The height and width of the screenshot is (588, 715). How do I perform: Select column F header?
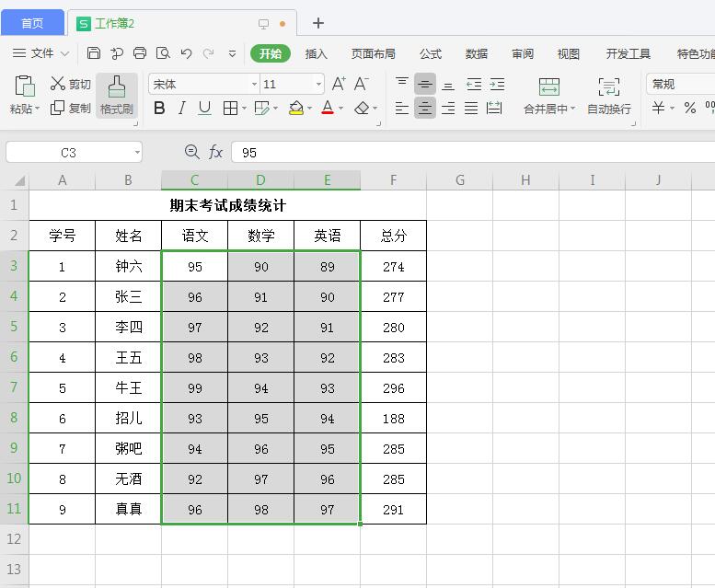pos(393,180)
